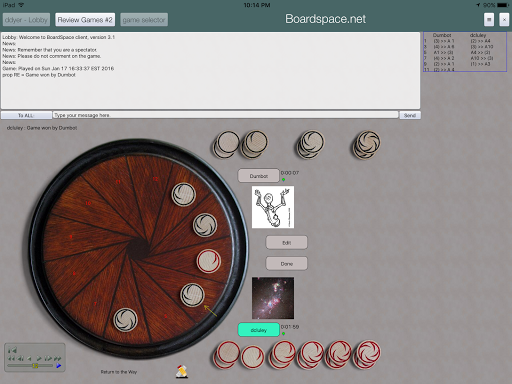
Task: Click the move position slider handle
Action: click(x=35, y=366)
